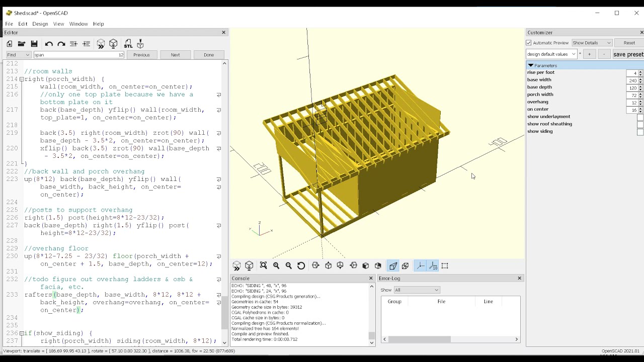Open the Edit menu
644x362 pixels.
pyautogui.click(x=23, y=24)
